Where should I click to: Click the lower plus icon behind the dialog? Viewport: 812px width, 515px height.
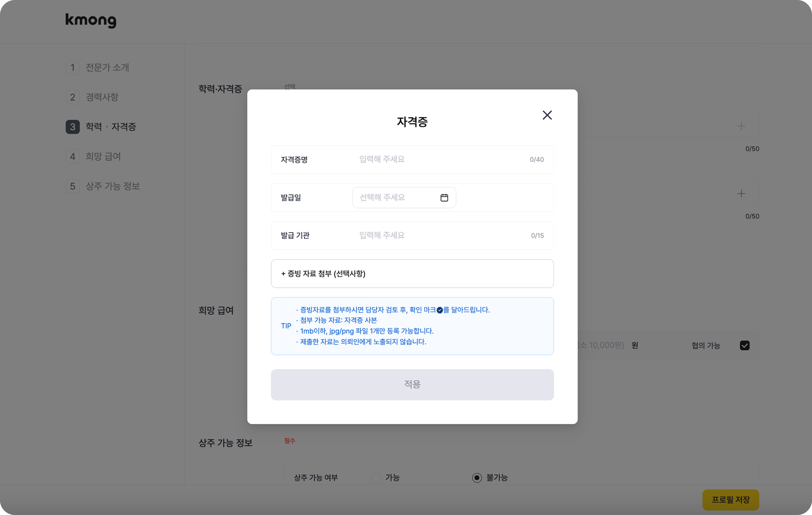741,193
